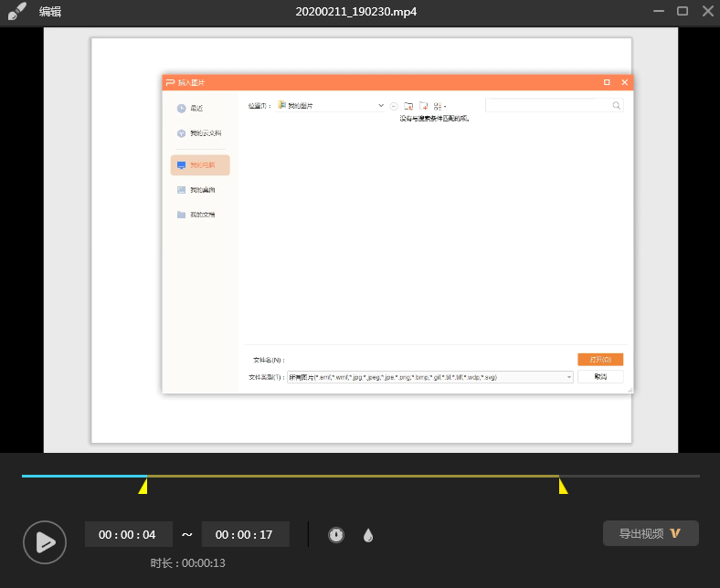
Task: Click the clock icon beside 最近
Action: tap(182, 109)
